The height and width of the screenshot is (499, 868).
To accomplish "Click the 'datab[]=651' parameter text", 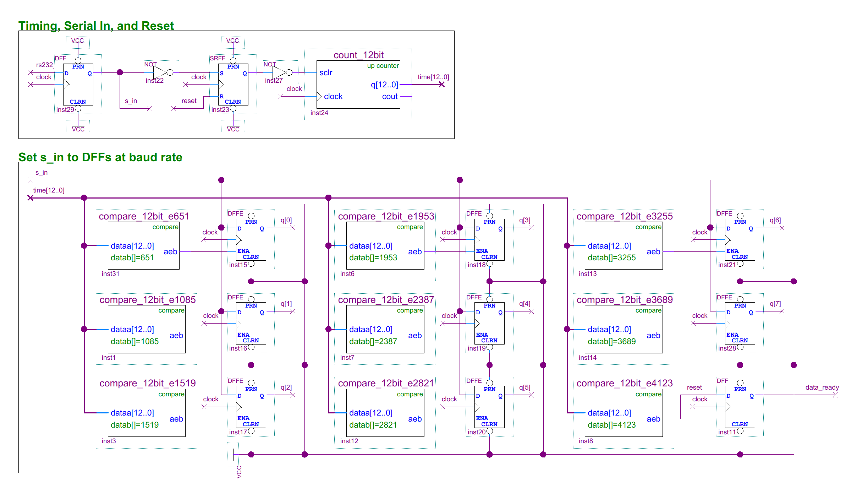I will click(x=132, y=257).
